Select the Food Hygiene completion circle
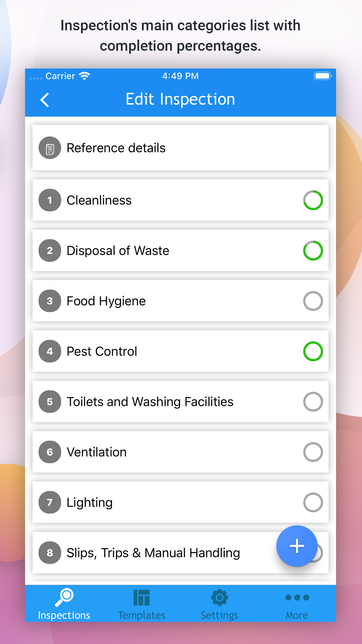 point(313,301)
